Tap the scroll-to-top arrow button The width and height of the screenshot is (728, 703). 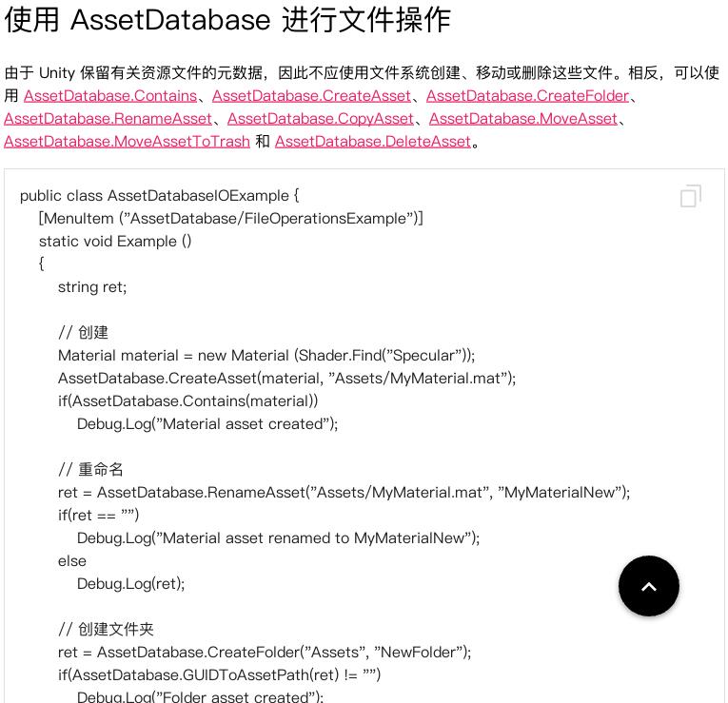(649, 586)
